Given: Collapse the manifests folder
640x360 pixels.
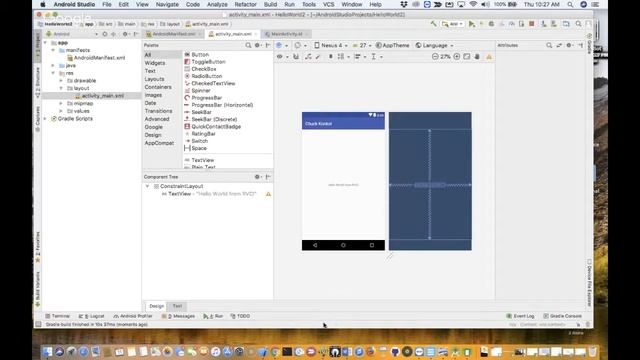Looking at the screenshot, I should point(53,50).
